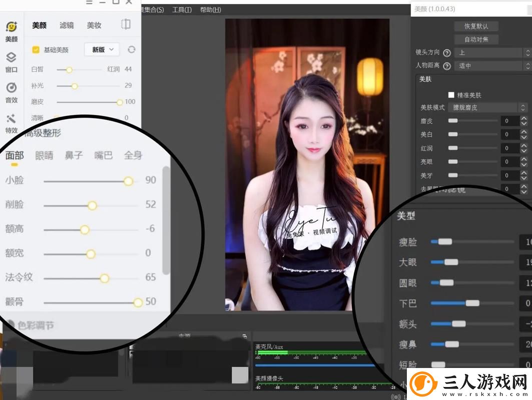This screenshot has height=400, width=532.
Task: Click the 亮眼 value field
Action: 510,161
